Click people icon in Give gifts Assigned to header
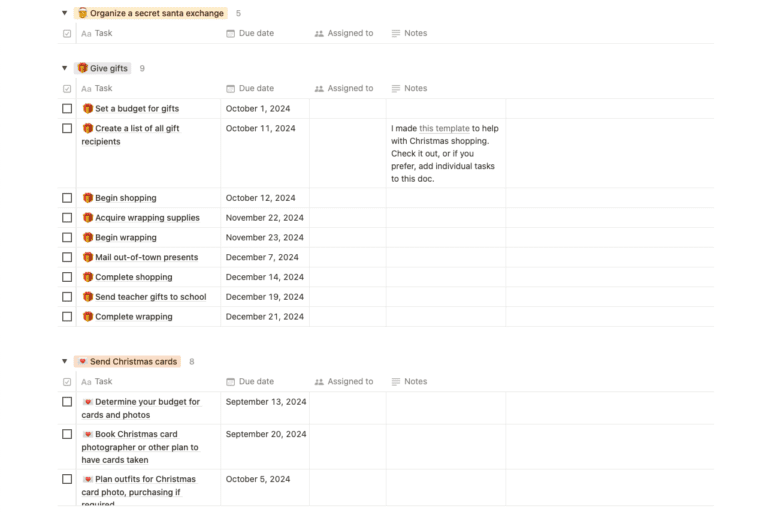The image size is (768, 512). point(319,89)
